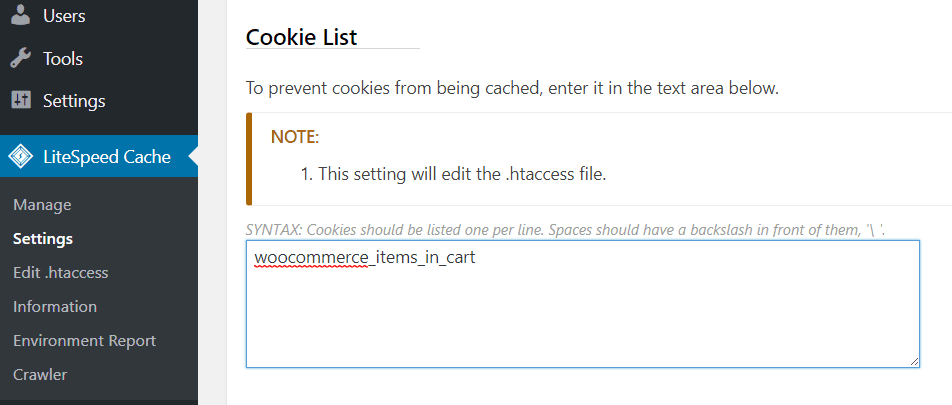
Task: Open the Tools menu label
Action: [63, 59]
